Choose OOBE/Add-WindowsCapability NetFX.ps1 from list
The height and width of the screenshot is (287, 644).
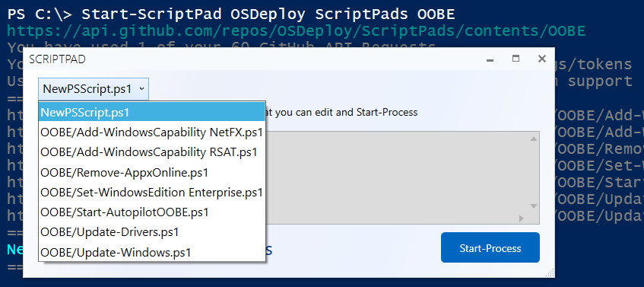point(152,132)
